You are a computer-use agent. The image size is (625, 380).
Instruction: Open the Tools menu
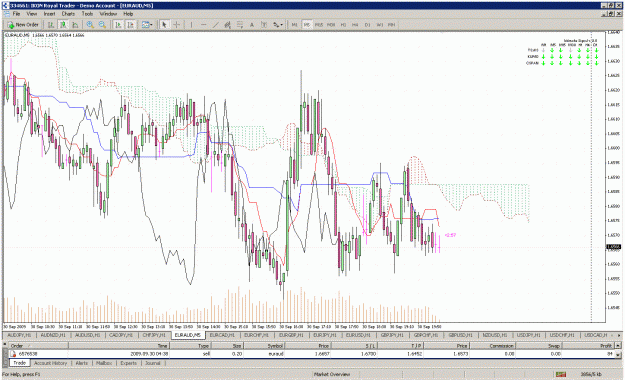point(87,14)
